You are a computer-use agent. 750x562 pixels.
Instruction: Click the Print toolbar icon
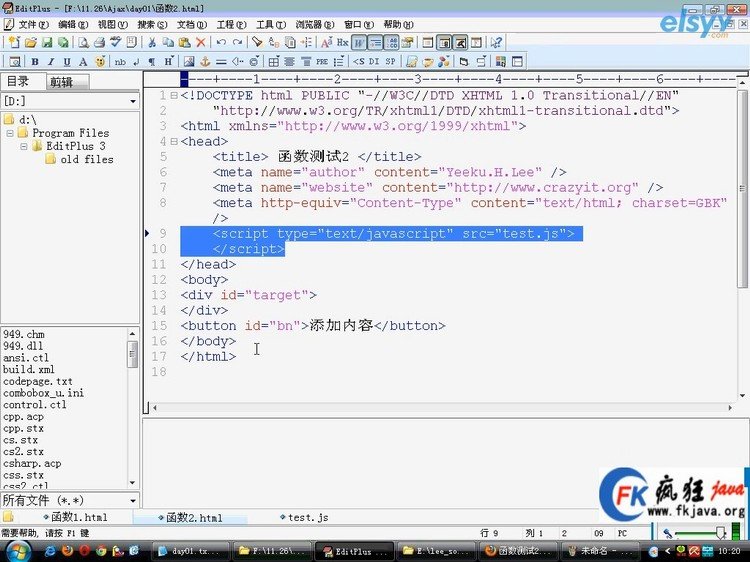pyautogui.click(x=99, y=43)
